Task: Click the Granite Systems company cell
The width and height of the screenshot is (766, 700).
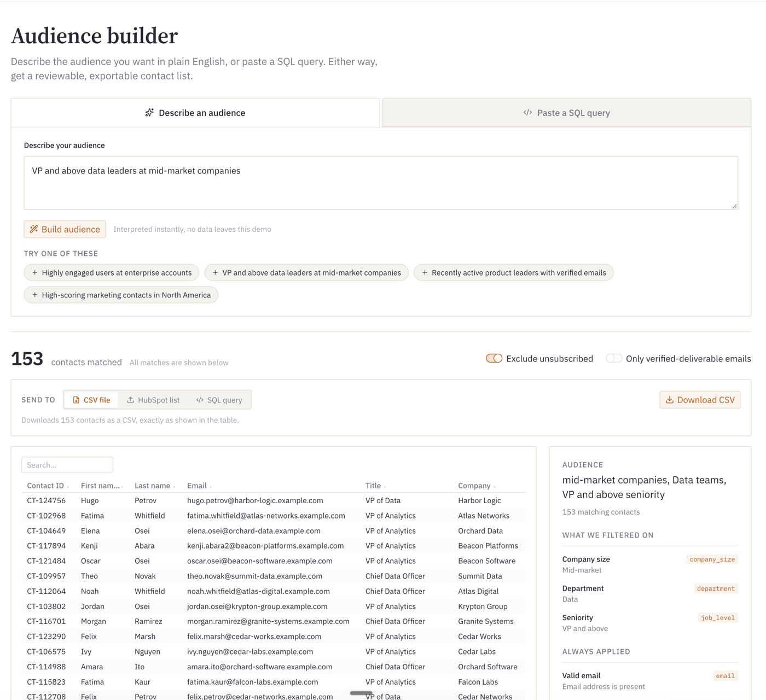Action: [x=486, y=621]
